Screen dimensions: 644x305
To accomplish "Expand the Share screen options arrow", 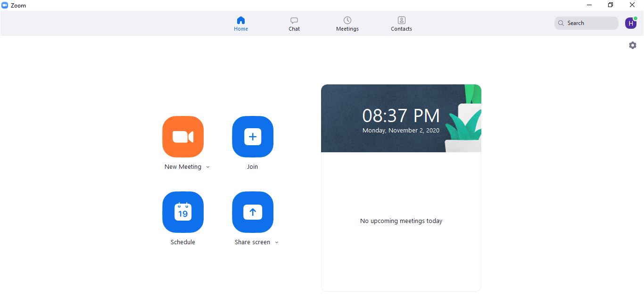I will [x=277, y=242].
